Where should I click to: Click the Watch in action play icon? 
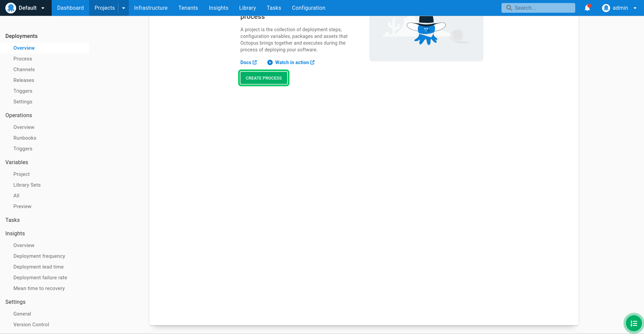tap(270, 62)
